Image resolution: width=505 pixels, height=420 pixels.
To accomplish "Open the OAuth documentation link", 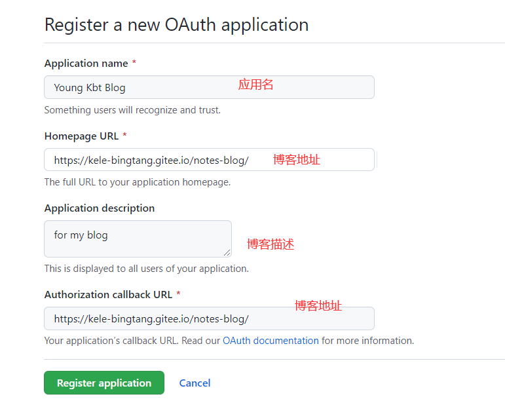I will click(271, 341).
